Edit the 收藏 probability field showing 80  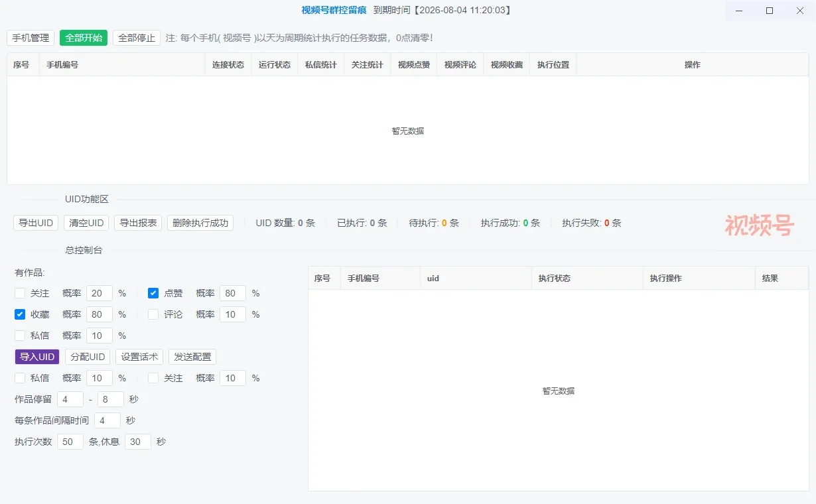(x=100, y=314)
